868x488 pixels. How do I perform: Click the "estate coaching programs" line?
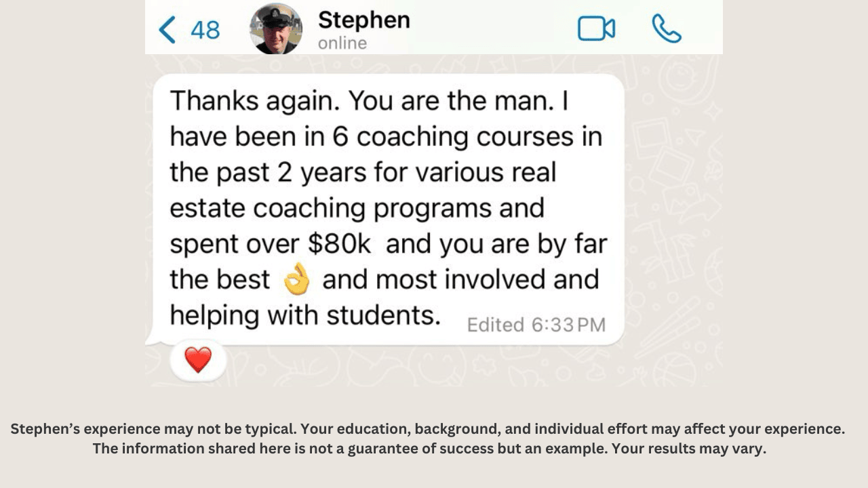coord(357,208)
